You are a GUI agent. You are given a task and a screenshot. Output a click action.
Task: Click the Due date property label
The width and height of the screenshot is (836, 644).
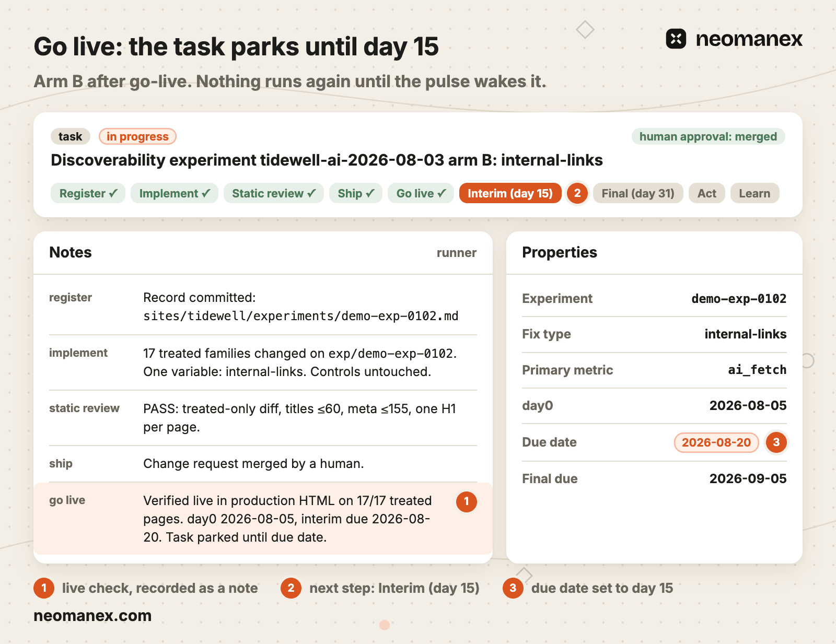[549, 442]
